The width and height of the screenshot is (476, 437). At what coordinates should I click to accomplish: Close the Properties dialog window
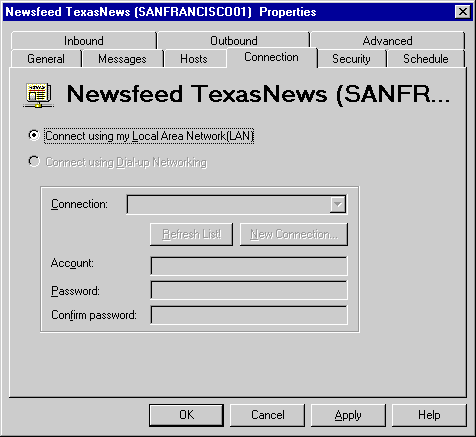click(463, 12)
